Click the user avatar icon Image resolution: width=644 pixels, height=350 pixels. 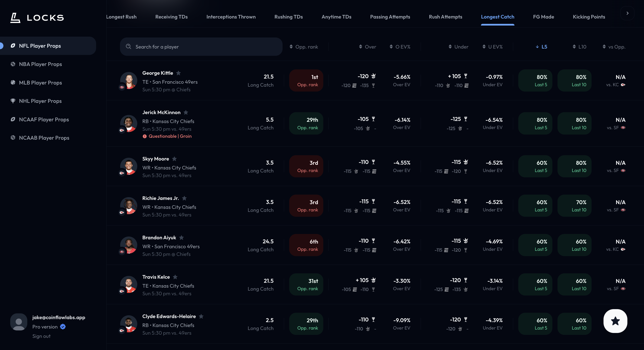19,322
